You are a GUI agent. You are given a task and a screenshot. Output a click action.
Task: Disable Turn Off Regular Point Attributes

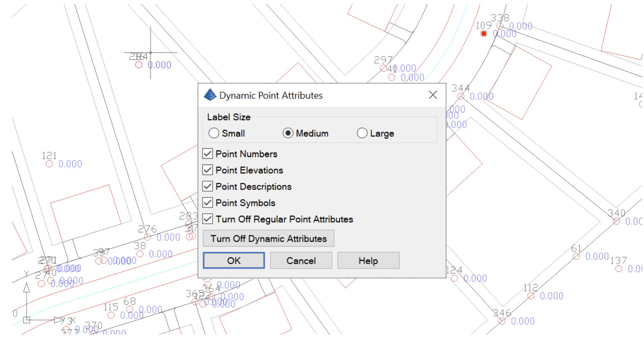208,219
